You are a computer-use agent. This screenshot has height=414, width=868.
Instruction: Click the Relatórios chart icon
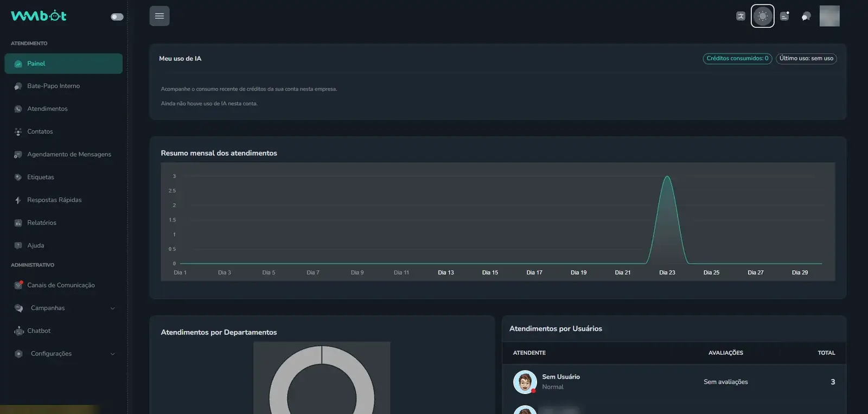pos(18,223)
